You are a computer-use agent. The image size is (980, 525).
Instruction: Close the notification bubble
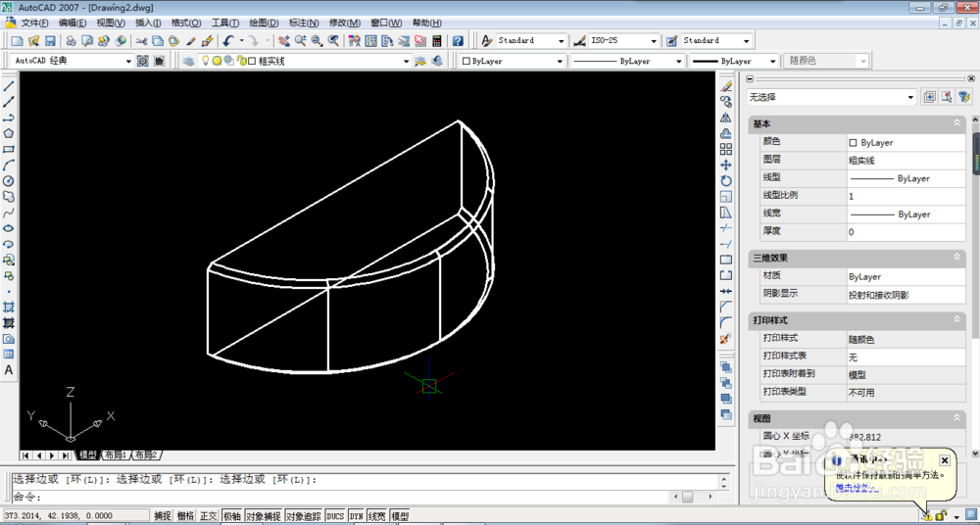coord(945,460)
